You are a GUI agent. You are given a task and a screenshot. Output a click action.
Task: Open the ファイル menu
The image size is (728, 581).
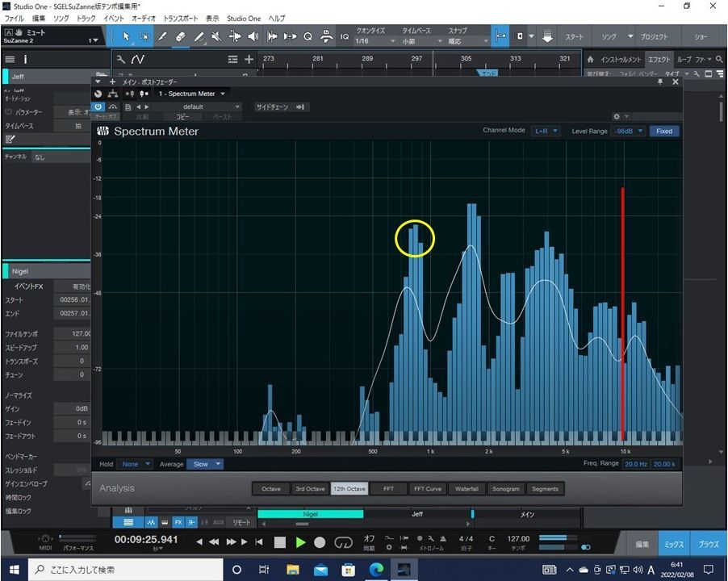[15, 19]
